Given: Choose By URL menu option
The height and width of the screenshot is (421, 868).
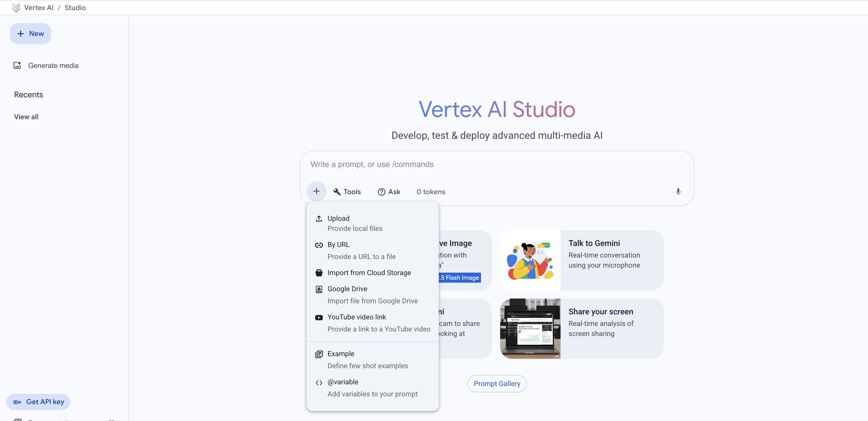Looking at the screenshot, I should [x=372, y=250].
